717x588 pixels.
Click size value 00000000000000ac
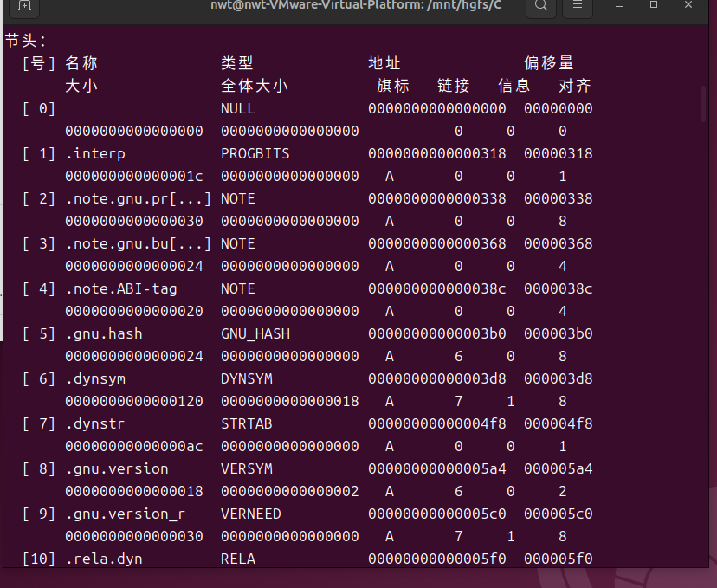pyautogui.click(x=134, y=447)
